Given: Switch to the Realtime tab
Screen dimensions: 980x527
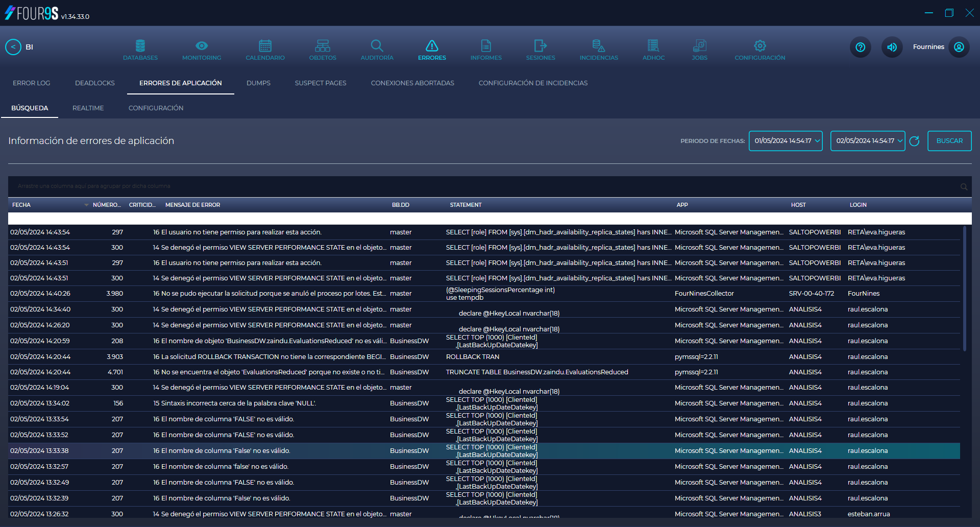Looking at the screenshot, I should pyautogui.click(x=88, y=108).
